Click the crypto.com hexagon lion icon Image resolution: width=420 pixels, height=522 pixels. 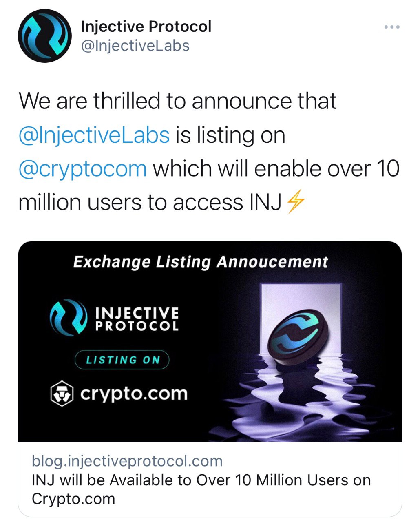pos(62,394)
